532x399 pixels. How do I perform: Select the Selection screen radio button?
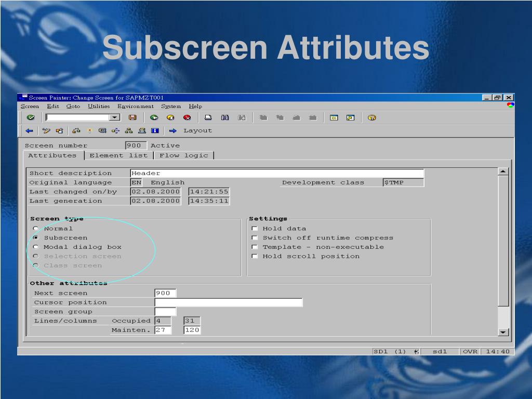[36, 256]
